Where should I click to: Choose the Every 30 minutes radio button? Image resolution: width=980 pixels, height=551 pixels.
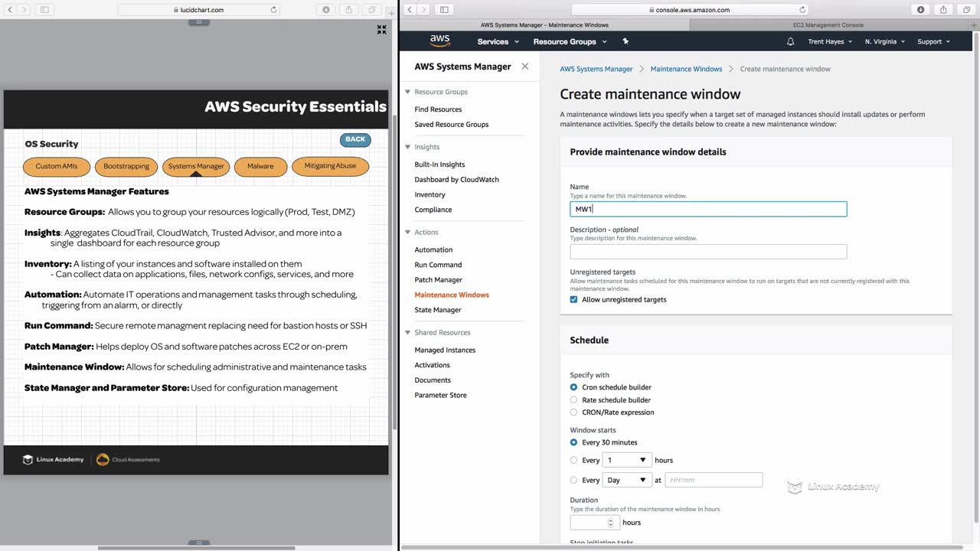(573, 442)
